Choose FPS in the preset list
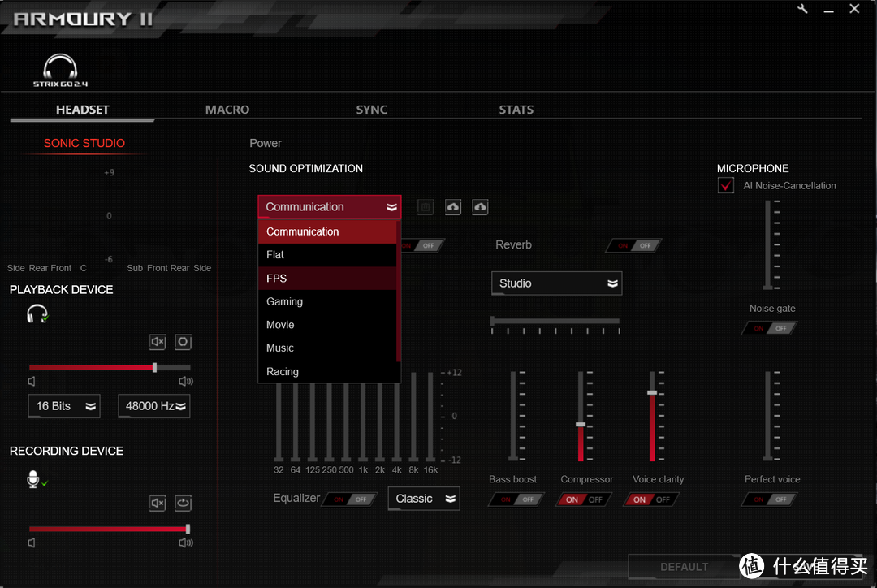Screen dimensions: 877x588 pos(327,278)
